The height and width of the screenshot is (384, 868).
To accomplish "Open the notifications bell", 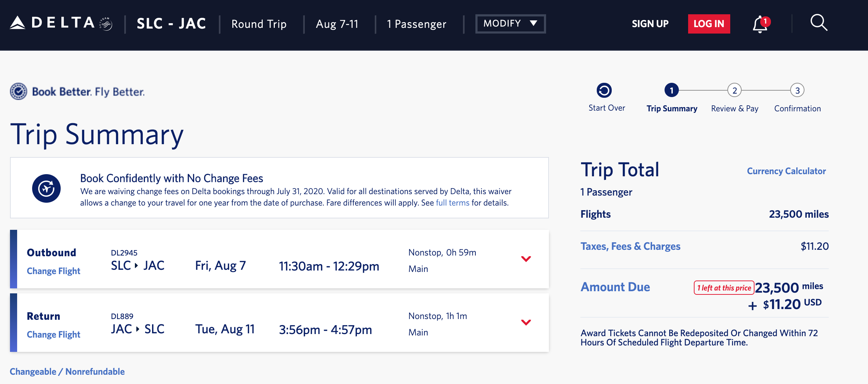I will (x=760, y=24).
